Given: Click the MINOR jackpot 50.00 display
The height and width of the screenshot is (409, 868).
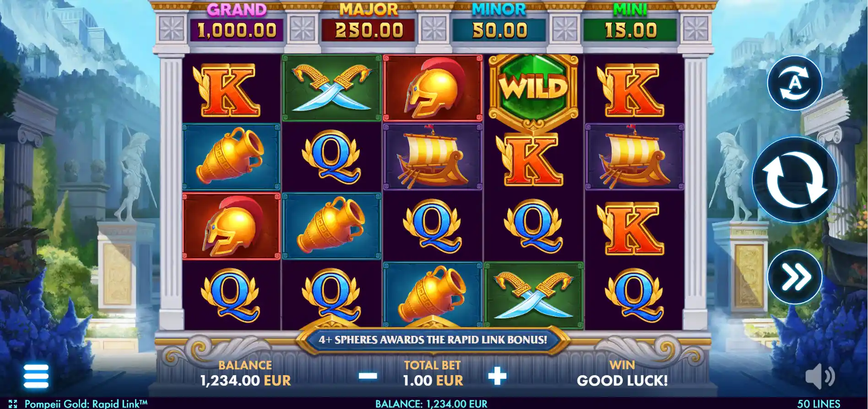Looking at the screenshot, I should click(499, 30).
